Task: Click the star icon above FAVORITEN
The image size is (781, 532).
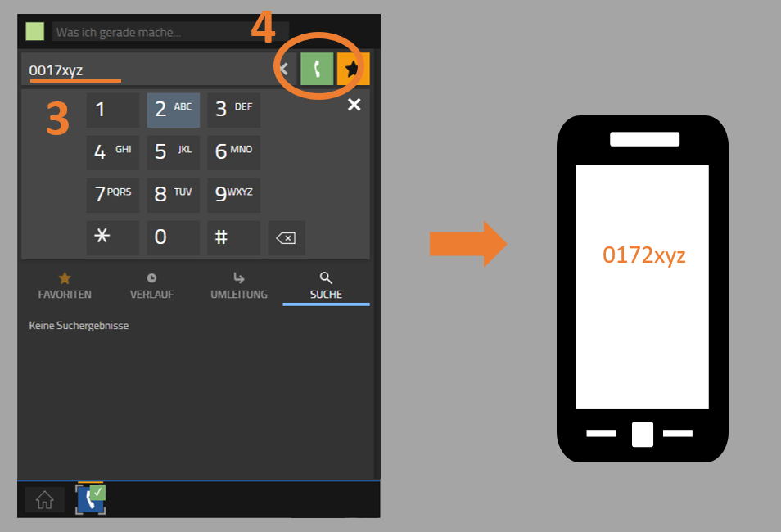Action: click(x=64, y=277)
